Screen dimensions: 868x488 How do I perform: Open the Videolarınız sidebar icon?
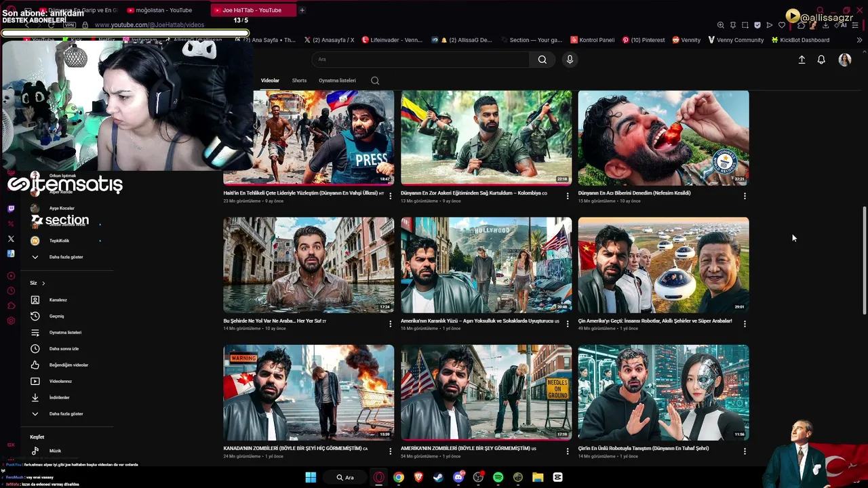pyautogui.click(x=35, y=381)
